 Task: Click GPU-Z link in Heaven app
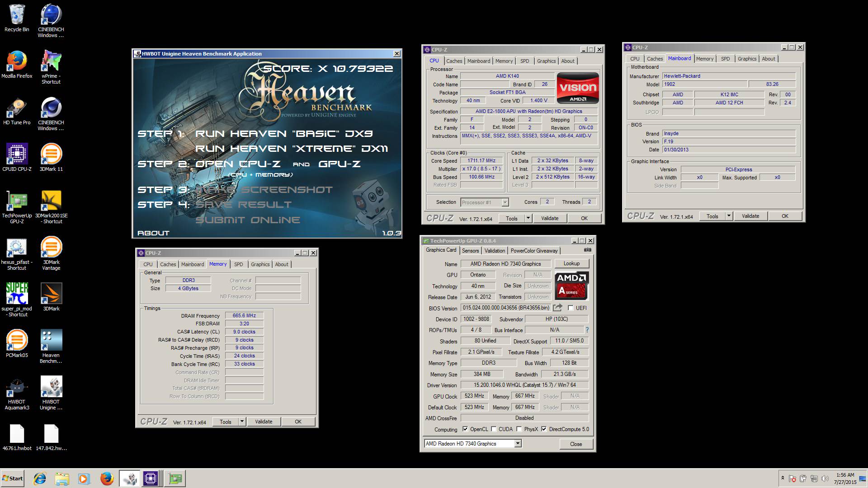tap(339, 164)
